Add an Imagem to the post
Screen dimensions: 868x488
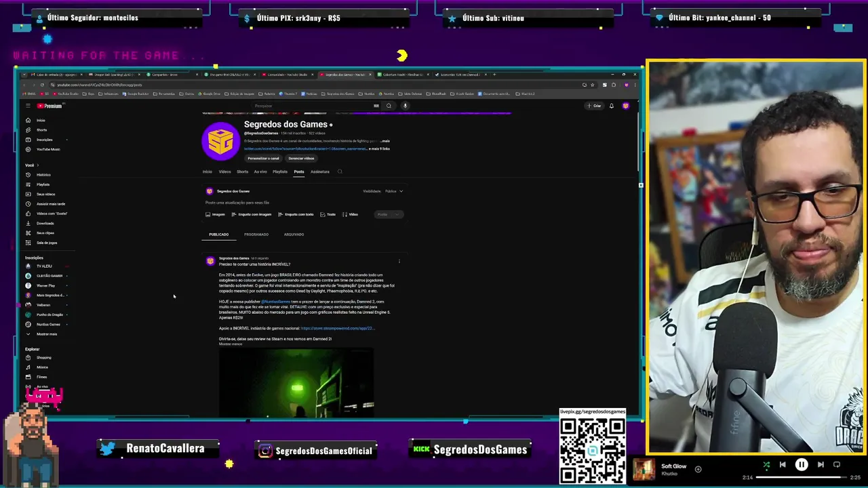pos(215,214)
